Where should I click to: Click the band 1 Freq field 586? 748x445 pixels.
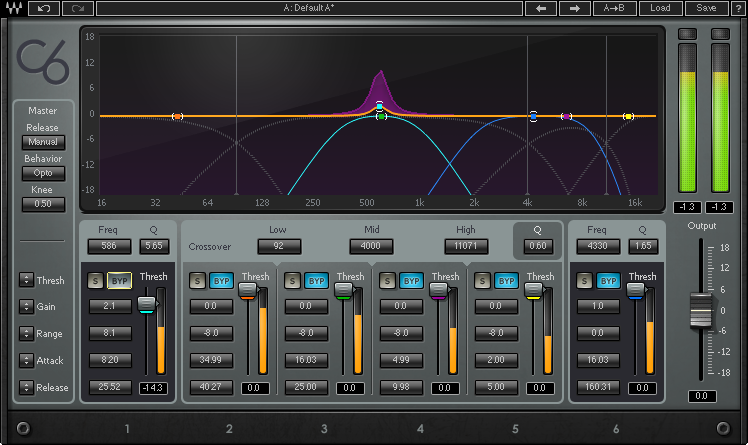109,246
